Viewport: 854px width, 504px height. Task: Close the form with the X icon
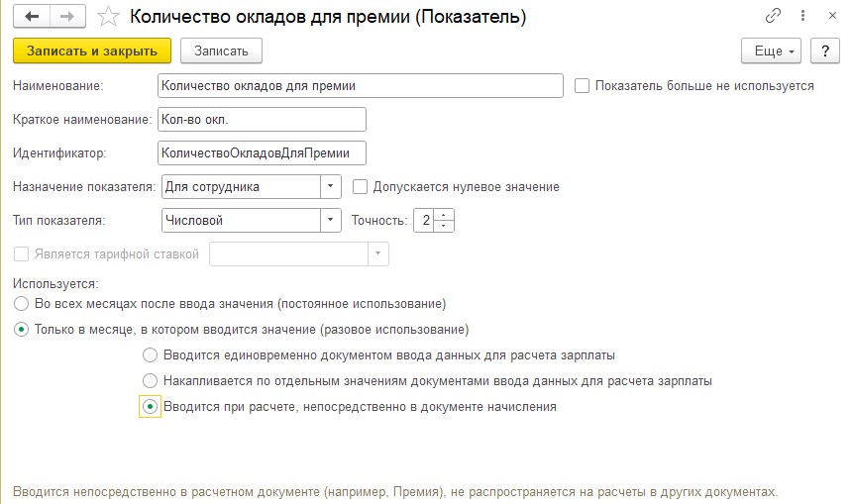pyautogui.click(x=832, y=16)
